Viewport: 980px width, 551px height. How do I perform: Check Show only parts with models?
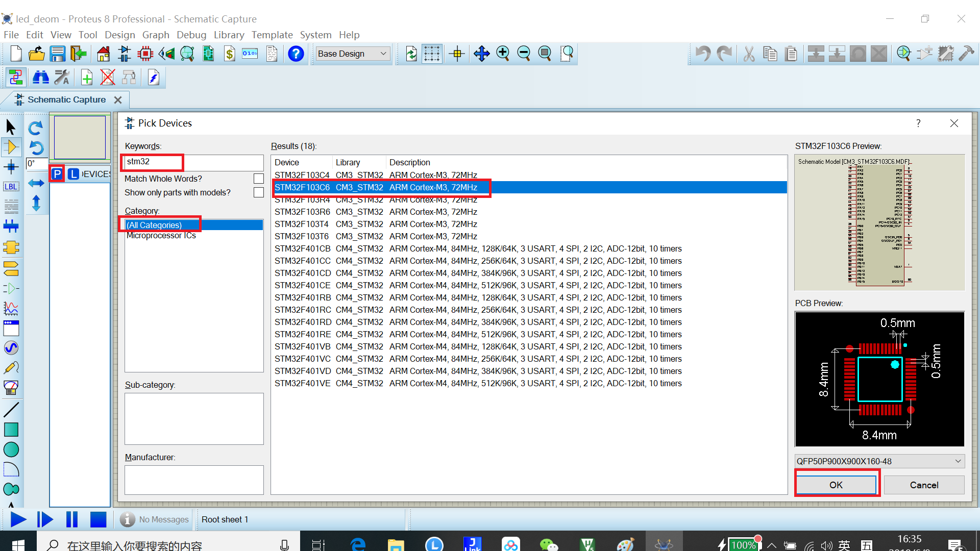click(x=259, y=192)
